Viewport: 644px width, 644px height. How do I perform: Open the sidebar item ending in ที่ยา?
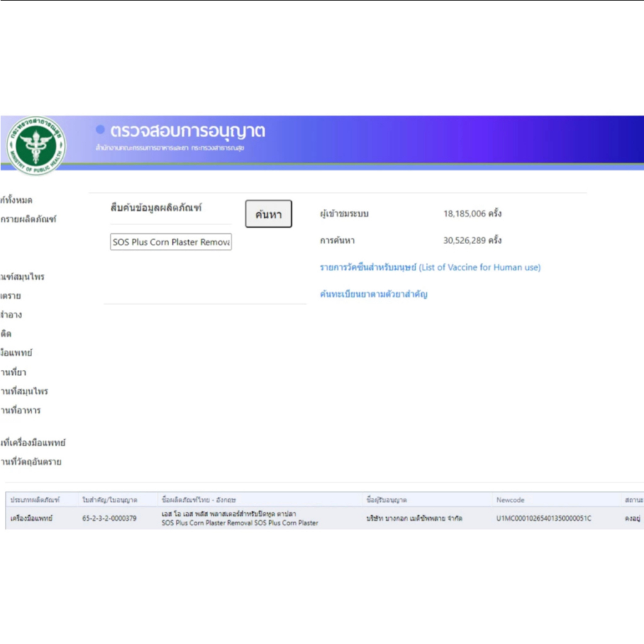click(14, 372)
